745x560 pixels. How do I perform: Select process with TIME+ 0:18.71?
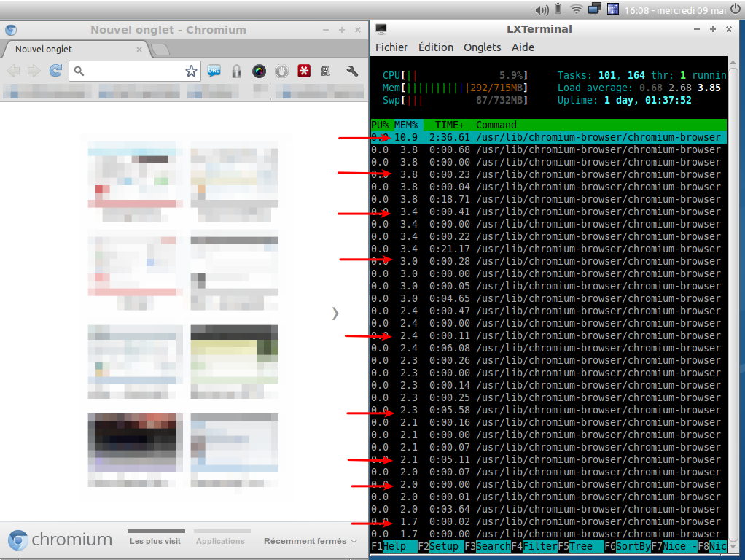click(549, 199)
